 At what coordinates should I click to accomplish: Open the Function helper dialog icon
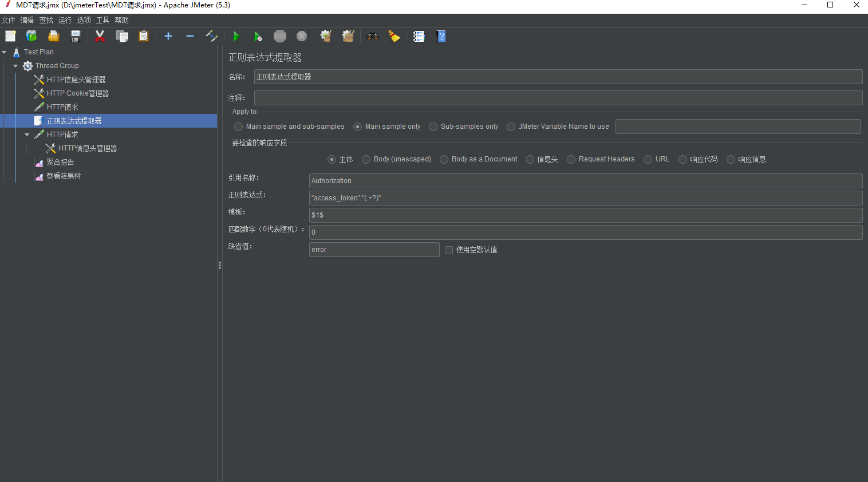tap(419, 36)
